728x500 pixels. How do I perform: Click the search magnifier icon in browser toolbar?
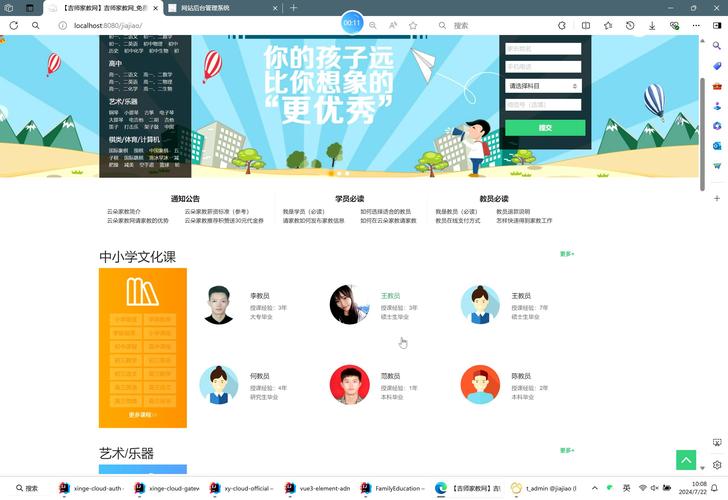click(x=36, y=25)
